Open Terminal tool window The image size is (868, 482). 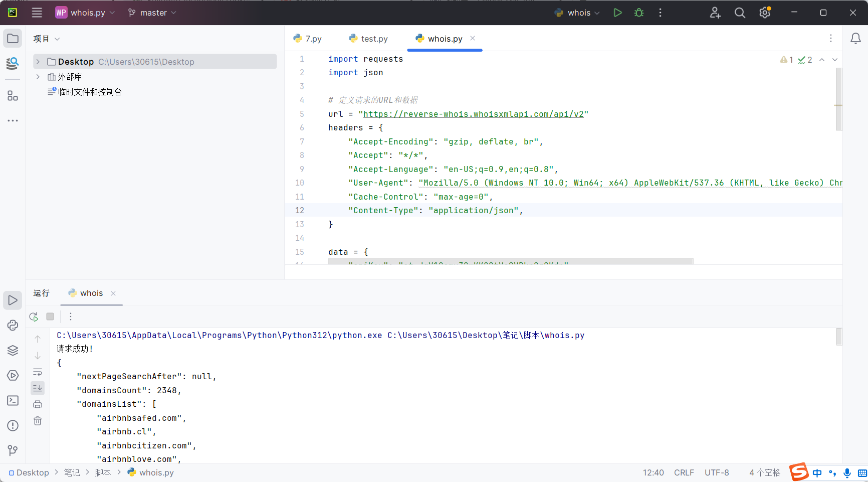point(13,401)
